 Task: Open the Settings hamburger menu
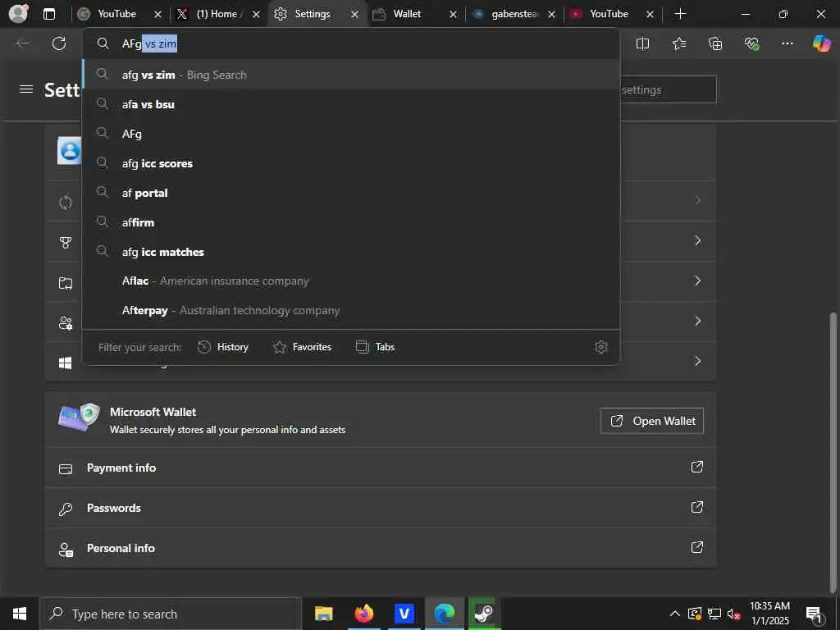click(x=26, y=89)
